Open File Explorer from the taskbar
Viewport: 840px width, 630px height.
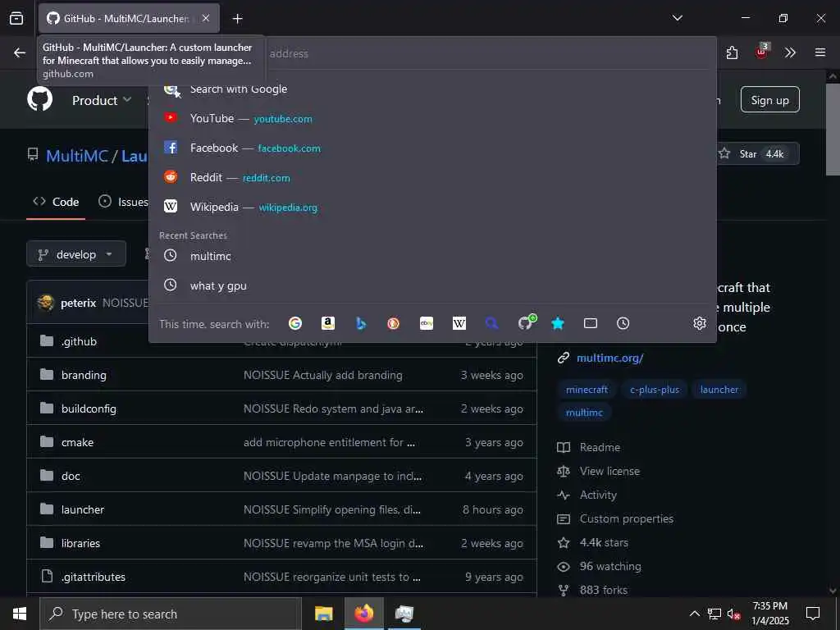(x=323, y=614)
